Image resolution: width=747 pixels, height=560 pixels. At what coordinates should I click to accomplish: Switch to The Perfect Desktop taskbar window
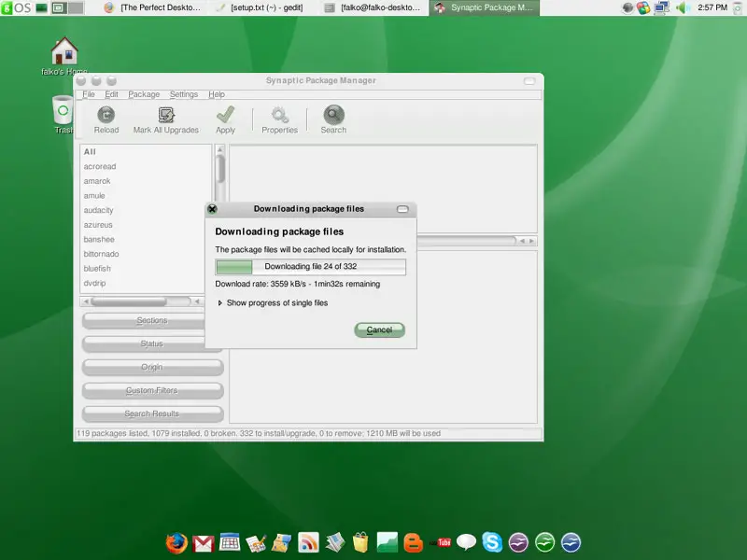[x=154, y=7]
